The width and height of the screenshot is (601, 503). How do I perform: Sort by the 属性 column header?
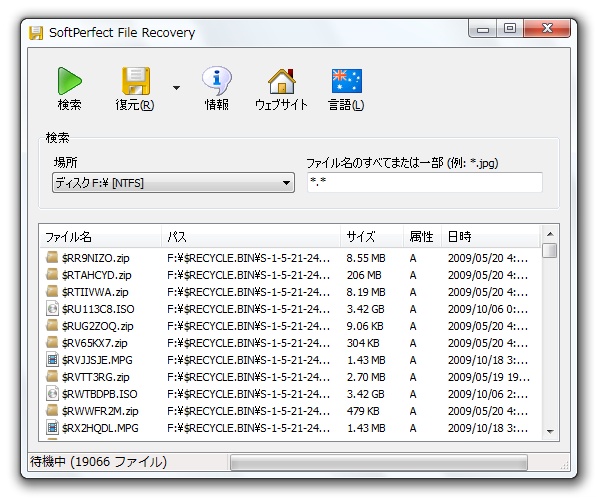pos(422,237)
